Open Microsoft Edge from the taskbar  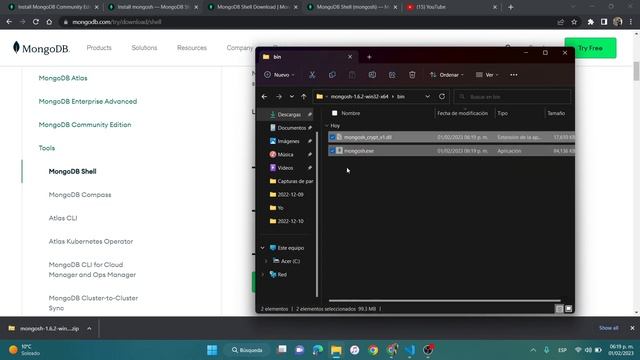pos(318,350)
